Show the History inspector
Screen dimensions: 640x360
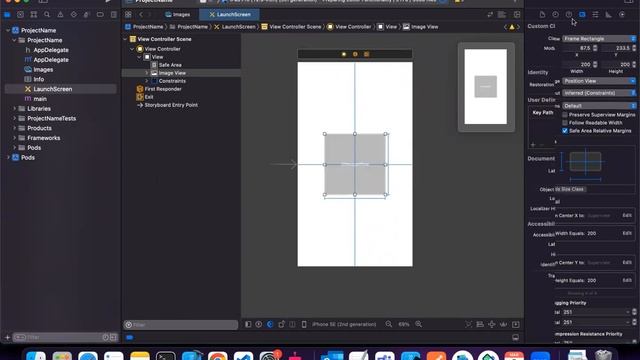click(556, 15)
